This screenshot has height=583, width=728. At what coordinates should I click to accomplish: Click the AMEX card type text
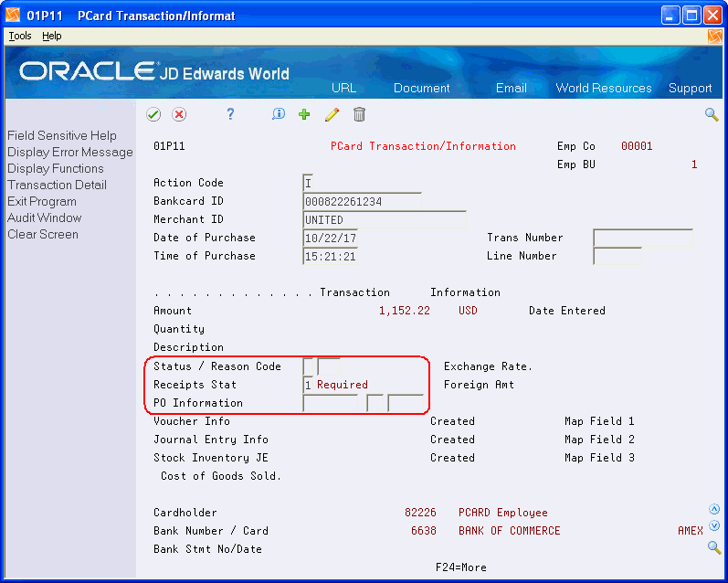click(x=691, y=531)
